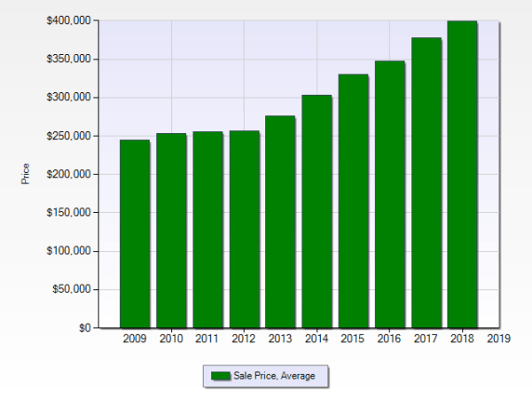The width and height of the screenshot is (532, 399).
Task: Pick the 2015 sale price bar
Action: click(353, 201)
